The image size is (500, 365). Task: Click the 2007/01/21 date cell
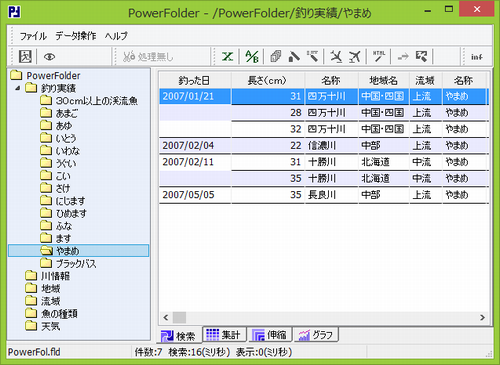(x=195, y=96)
